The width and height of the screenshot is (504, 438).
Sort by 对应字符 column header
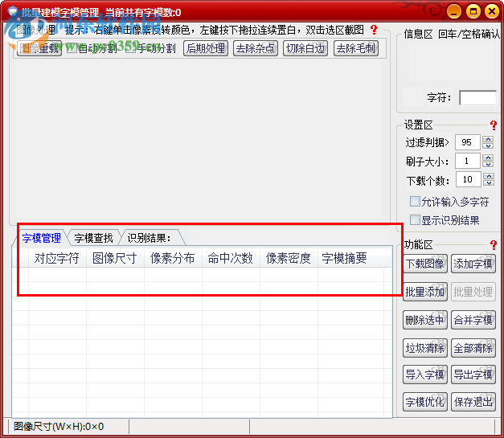point(57,258)
